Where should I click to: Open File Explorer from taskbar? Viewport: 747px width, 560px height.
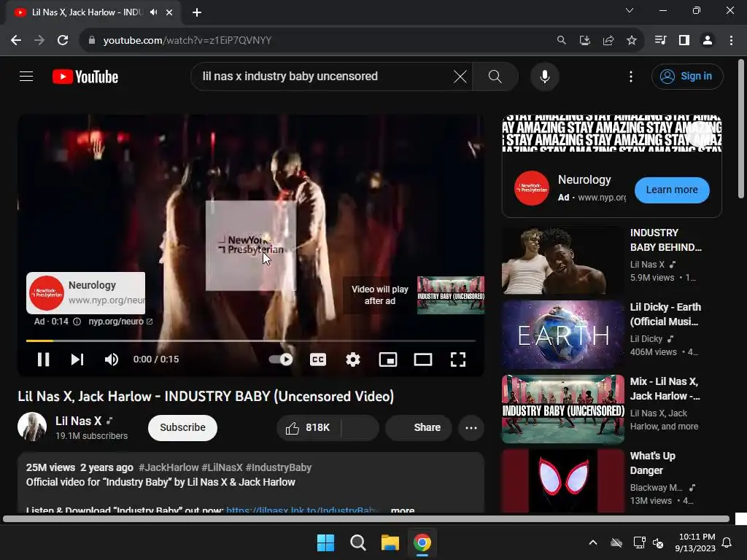390,542
